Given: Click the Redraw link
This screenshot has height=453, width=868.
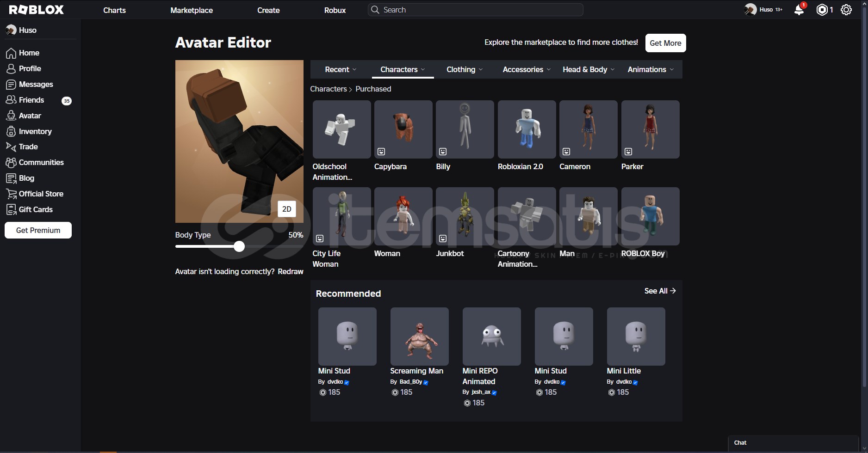Looking at the screenshot, I should tap(291, 271).
